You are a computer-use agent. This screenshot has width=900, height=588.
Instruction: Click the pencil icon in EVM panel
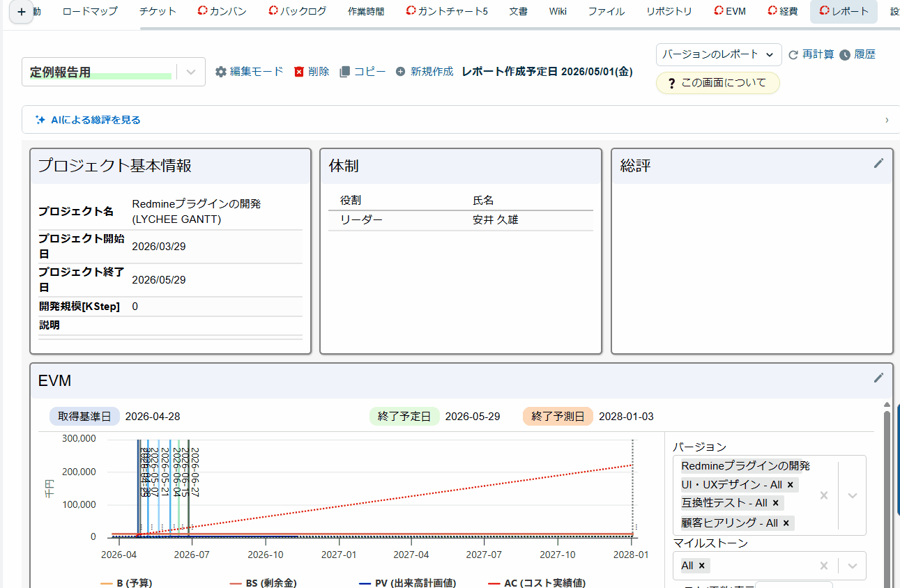[878, 378]
